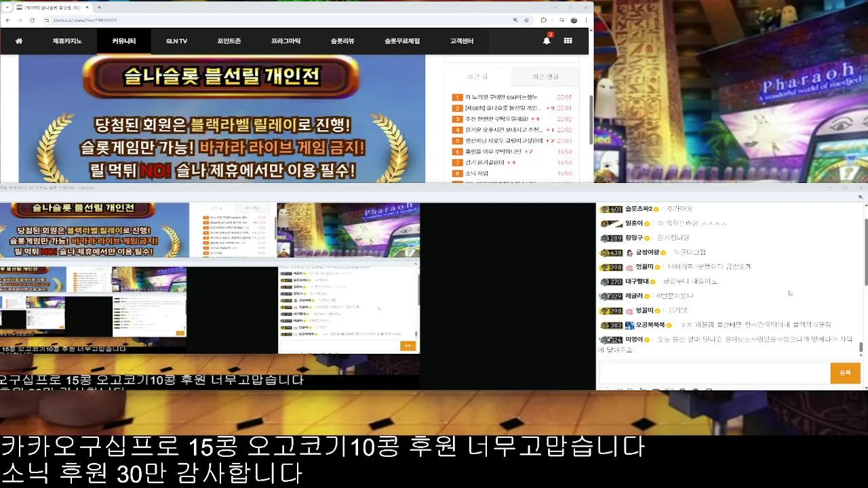
Task: Click the 270 level badge beside 대구빨대
Action: point(612,281)
